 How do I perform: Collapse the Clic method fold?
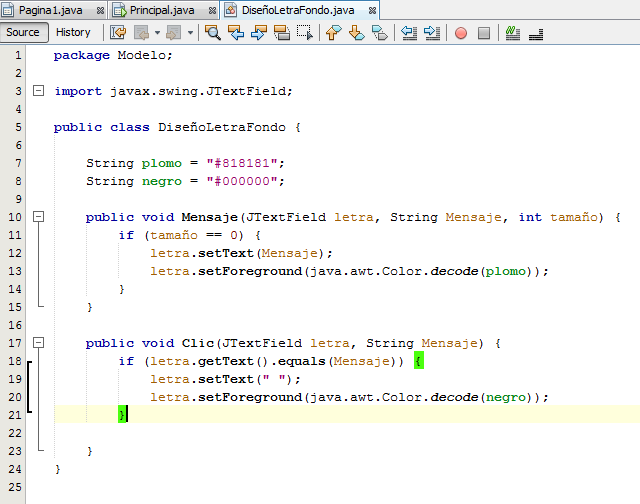click(x=38, y=342)
